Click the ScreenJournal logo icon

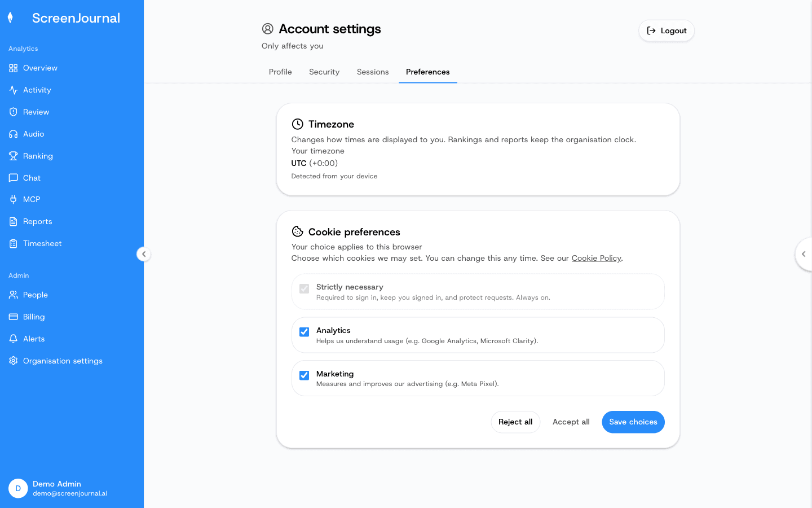tap(10, 18)
